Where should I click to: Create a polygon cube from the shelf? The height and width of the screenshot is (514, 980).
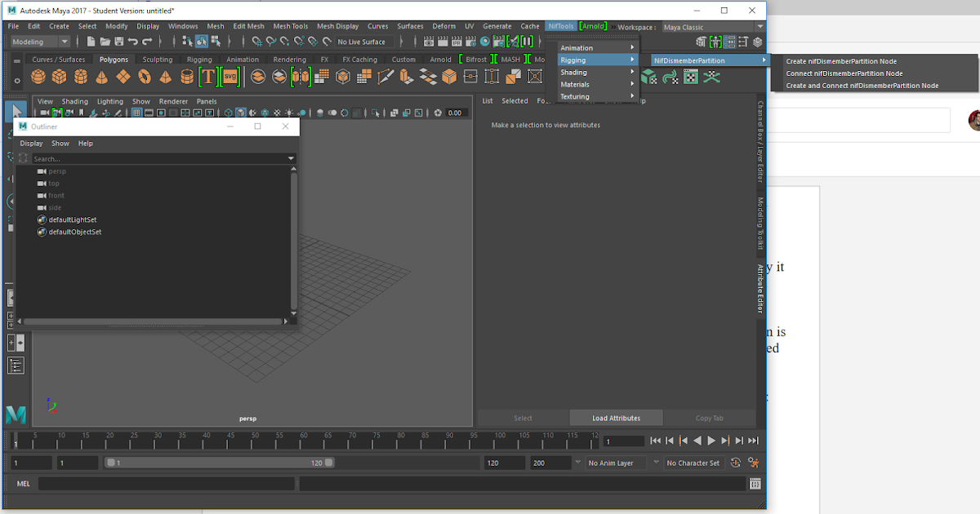60,77
